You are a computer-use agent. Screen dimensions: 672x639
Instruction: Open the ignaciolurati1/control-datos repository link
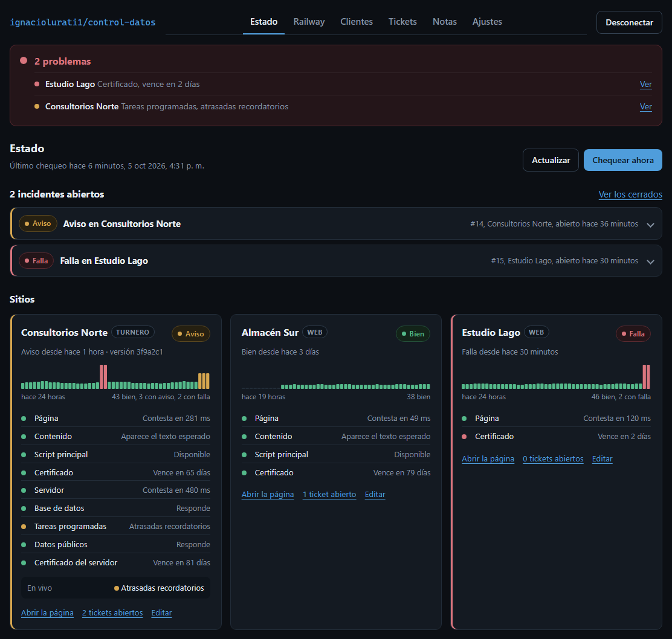pyautogui.click(x=83, y=22)
